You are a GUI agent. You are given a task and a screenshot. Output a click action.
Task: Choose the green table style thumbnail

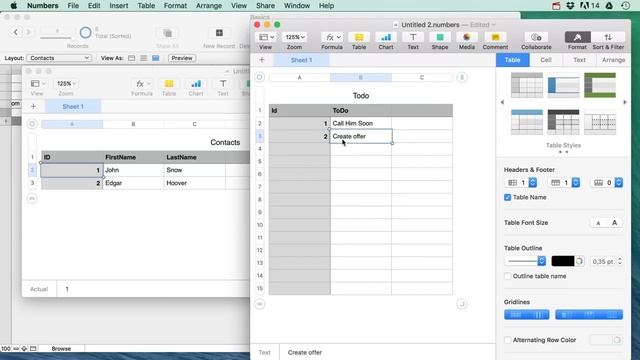coord(600,85)
